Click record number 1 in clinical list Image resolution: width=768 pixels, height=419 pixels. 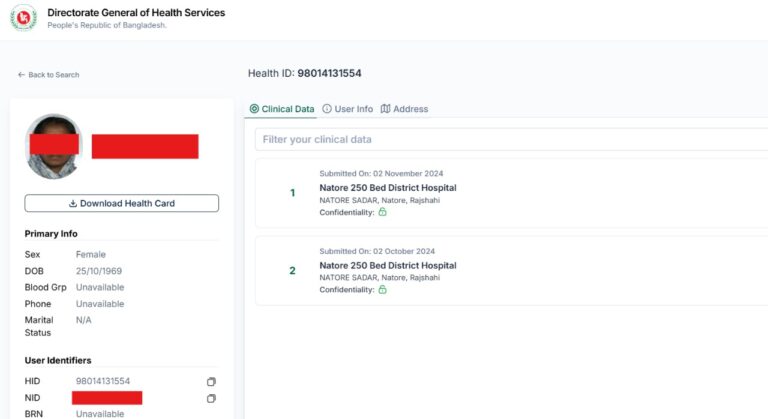(292, 192)
